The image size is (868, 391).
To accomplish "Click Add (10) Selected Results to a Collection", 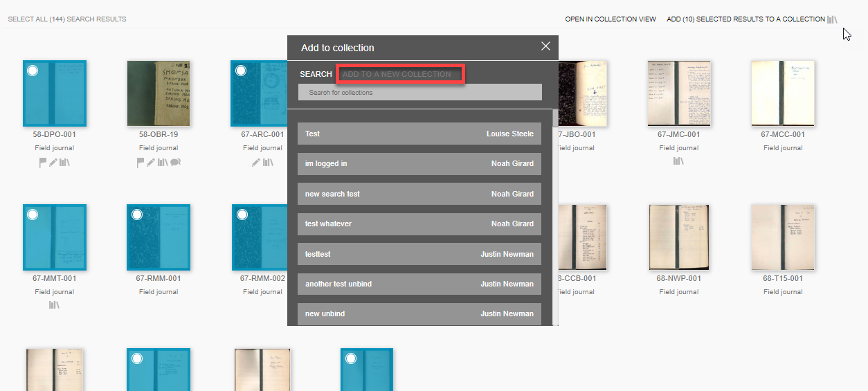I will click(x=745, y=19).
